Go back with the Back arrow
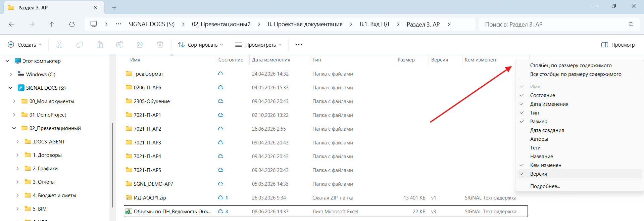 point(11,24)
